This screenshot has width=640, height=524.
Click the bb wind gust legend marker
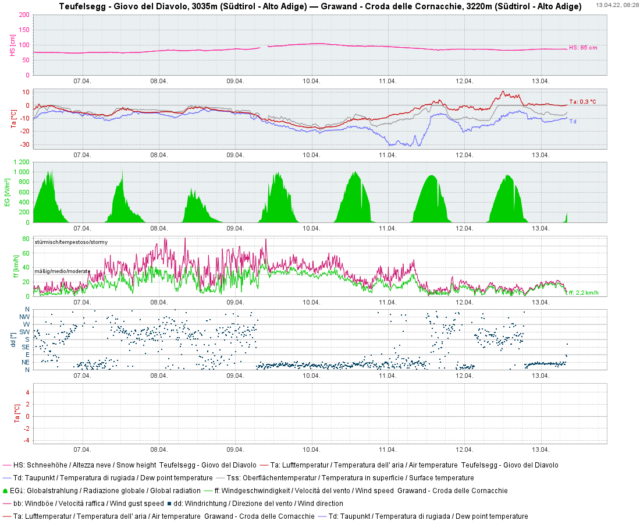[x=8, y=504]
